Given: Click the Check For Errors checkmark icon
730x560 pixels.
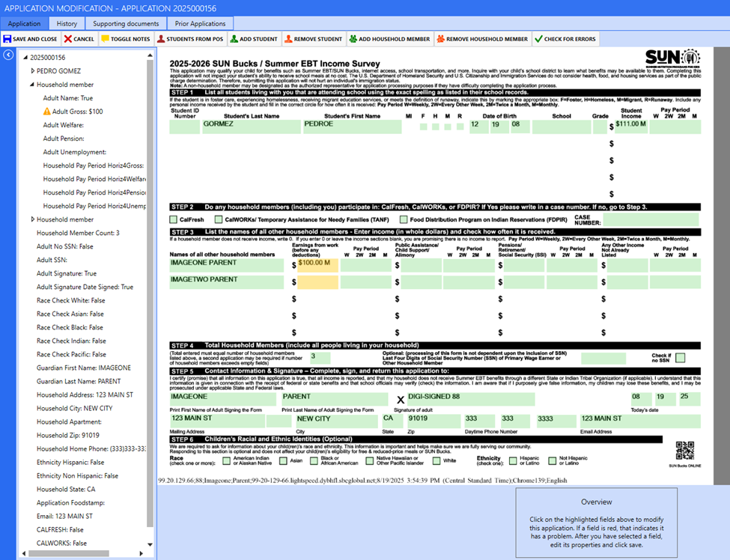Looking at the screenshot, I should (538, 39).
